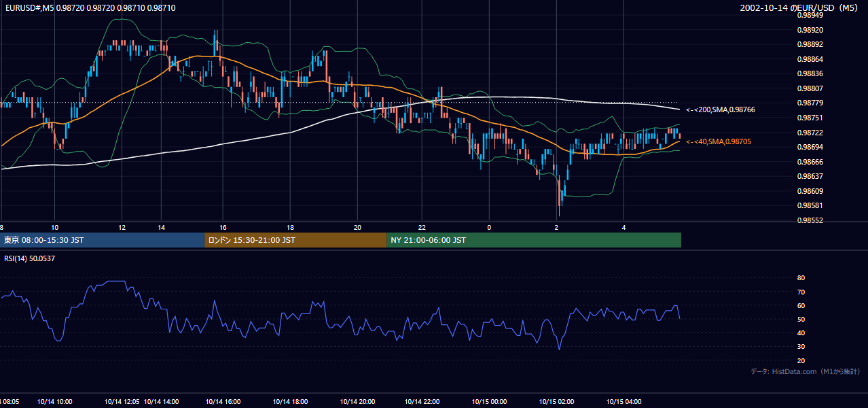Click the 0.98920 price axis label
Viewport: 868px width, 408px height.
(x=810, y=30)
